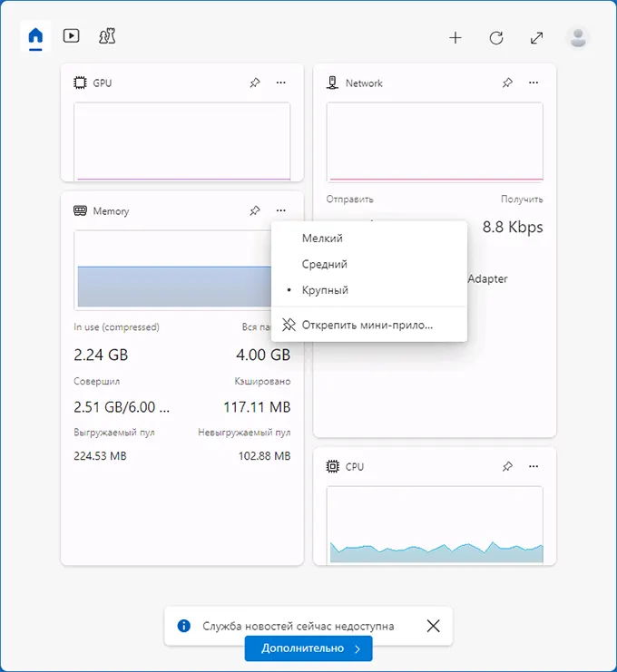
Task: Expand widgets board to full view
Action: tap(536, 38)
